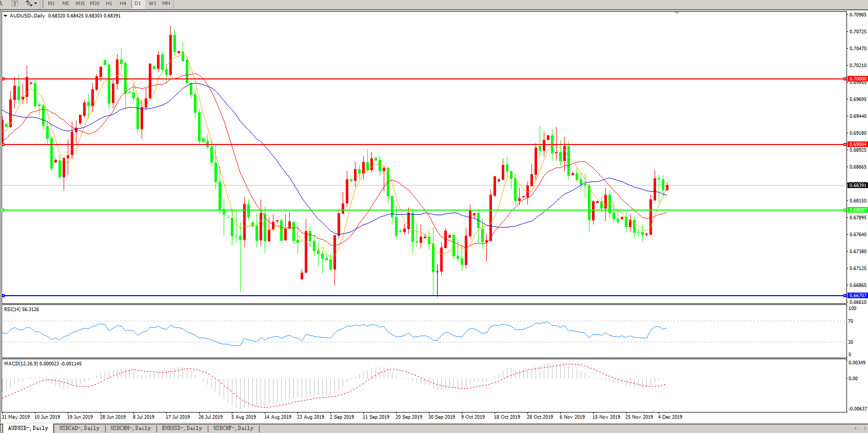Open the USDCAD-, Daily chart tab
The width and height of the screenshot is (868, 433).
(79, 428)
